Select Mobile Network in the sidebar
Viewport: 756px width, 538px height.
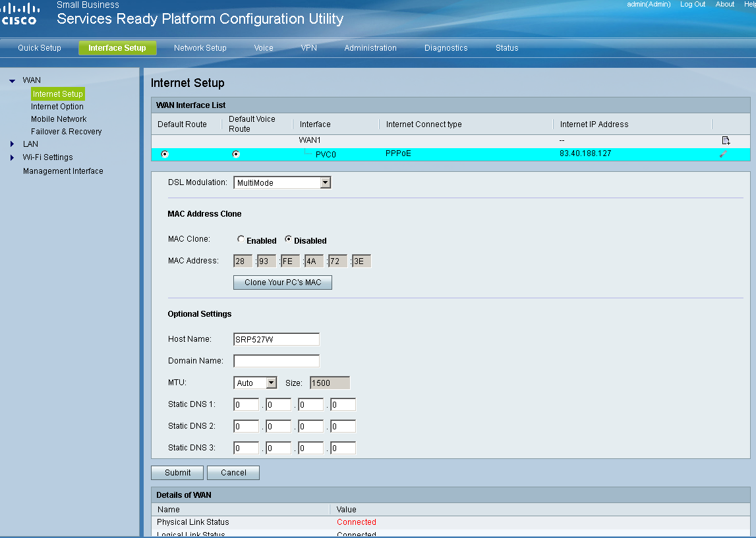tap(59, 119)
